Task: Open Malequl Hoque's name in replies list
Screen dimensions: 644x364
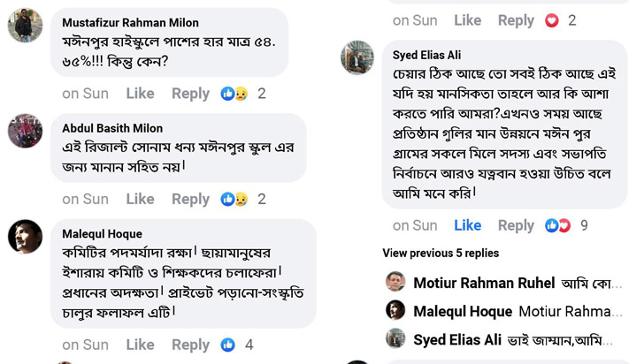Action: (462, 311)
